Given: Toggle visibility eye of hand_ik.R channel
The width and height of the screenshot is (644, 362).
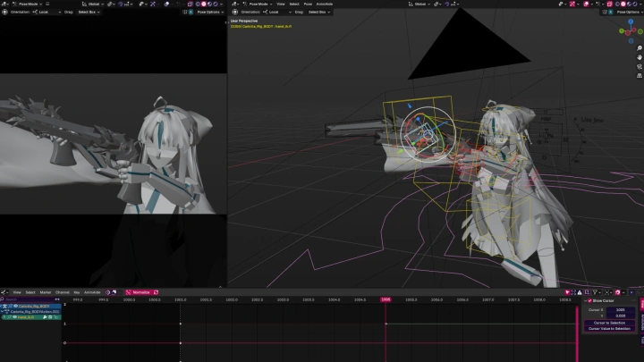Looking at the screenshot, I should coord(15,316).
